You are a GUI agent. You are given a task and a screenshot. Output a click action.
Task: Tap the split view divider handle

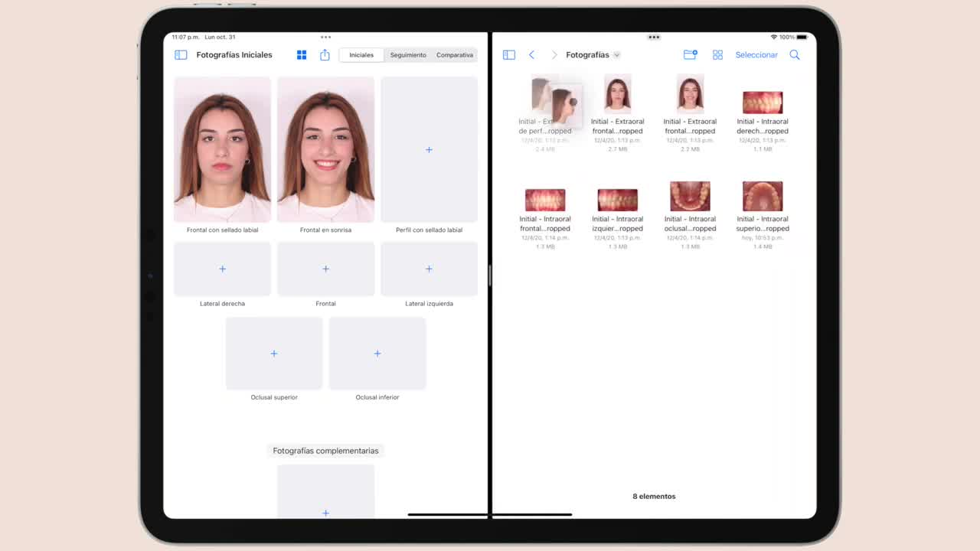pyautogui.click(x=490, y=275)
